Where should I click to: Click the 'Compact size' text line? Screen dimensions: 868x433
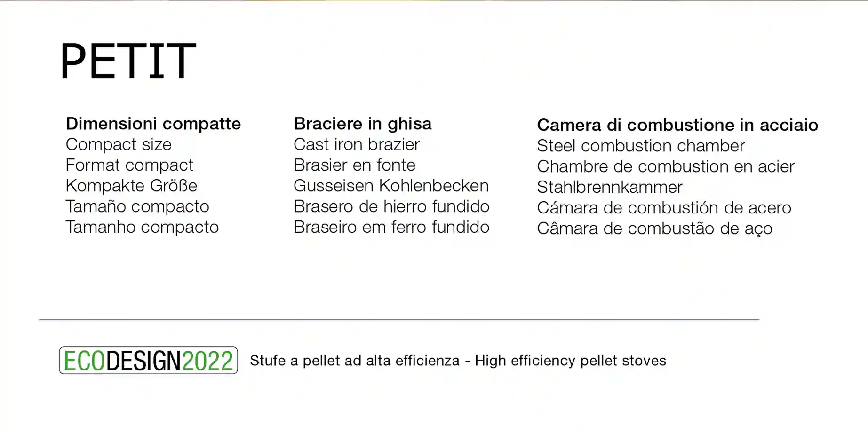click(119, 144)
